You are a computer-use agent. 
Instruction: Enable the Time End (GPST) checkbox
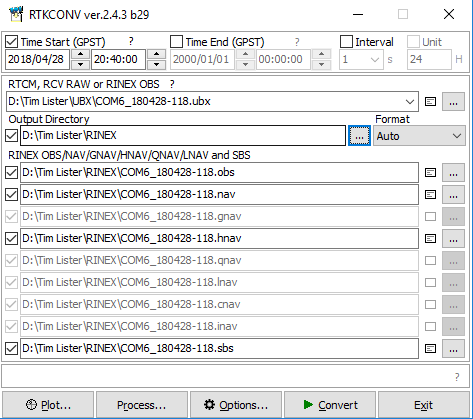(176, 42)
